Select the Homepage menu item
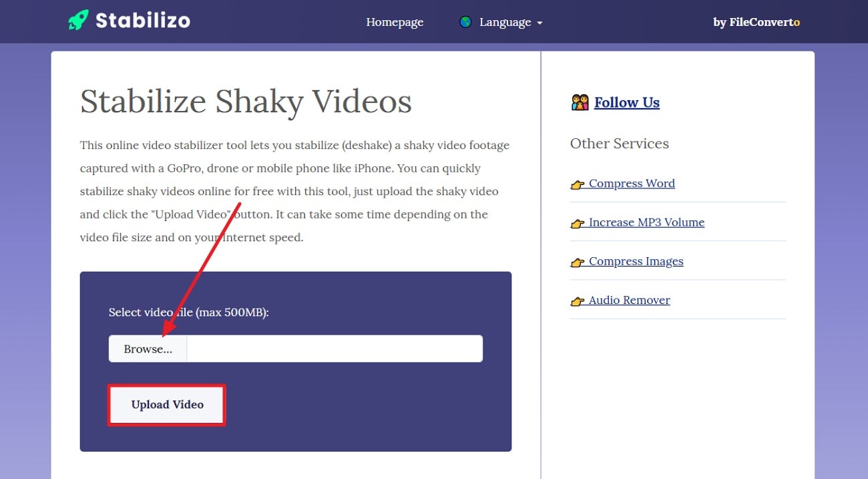This screenshot has width=868, height=479. point(394,21)
